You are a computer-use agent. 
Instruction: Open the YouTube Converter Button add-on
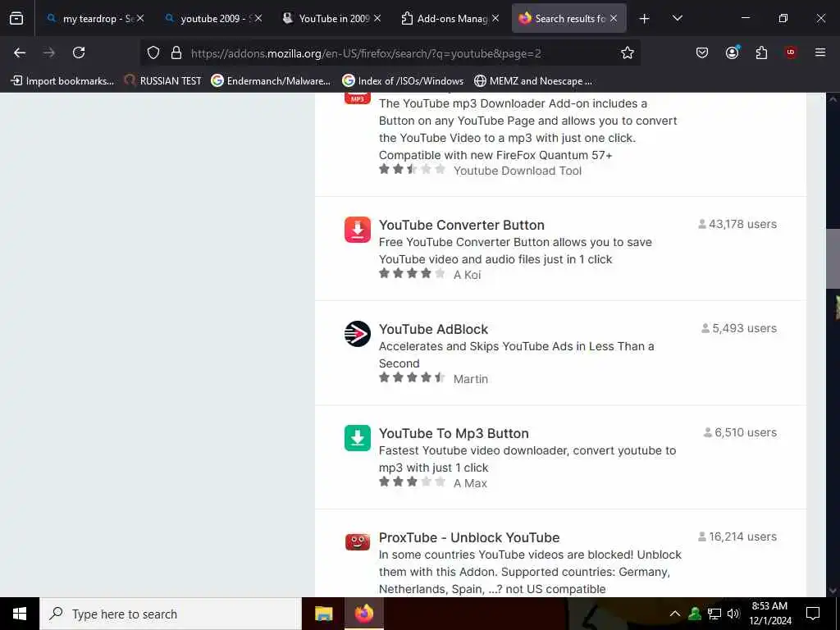(x=461, y=225)
